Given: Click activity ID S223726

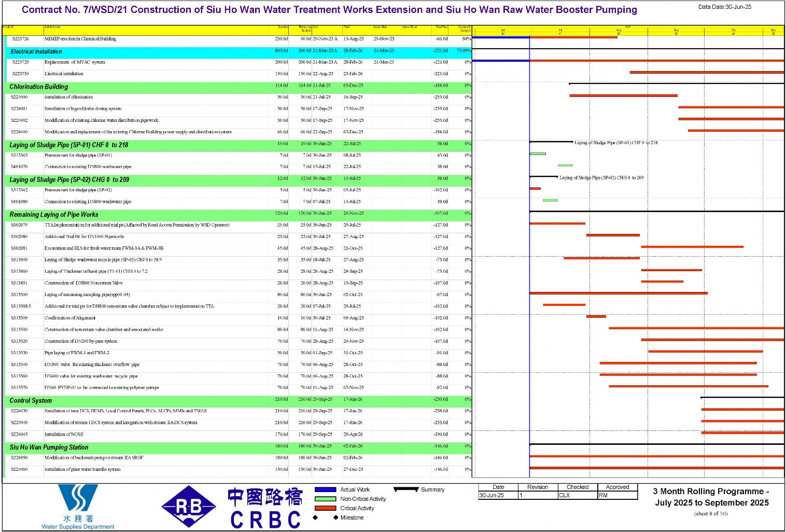Looking at the screenshot, I should click(x=21, y=39).
